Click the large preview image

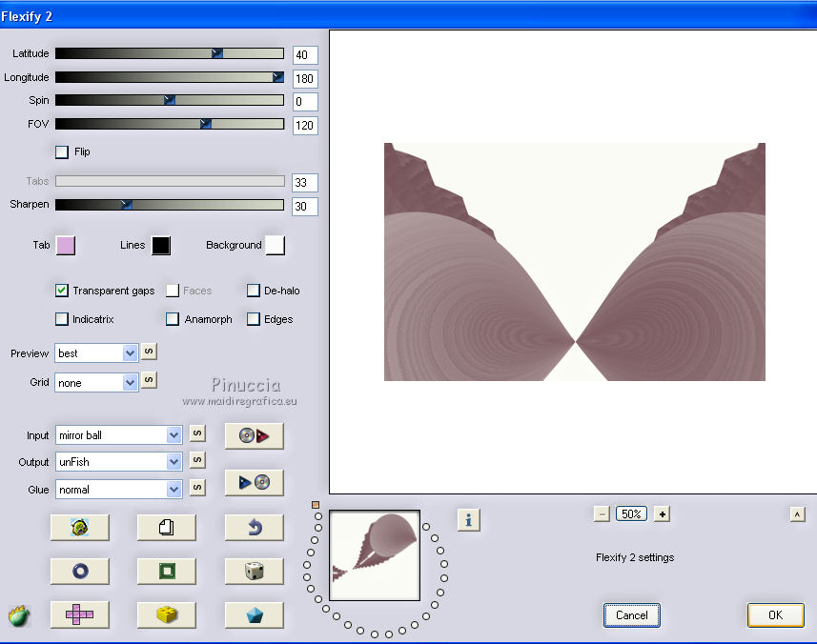point(575,262)
